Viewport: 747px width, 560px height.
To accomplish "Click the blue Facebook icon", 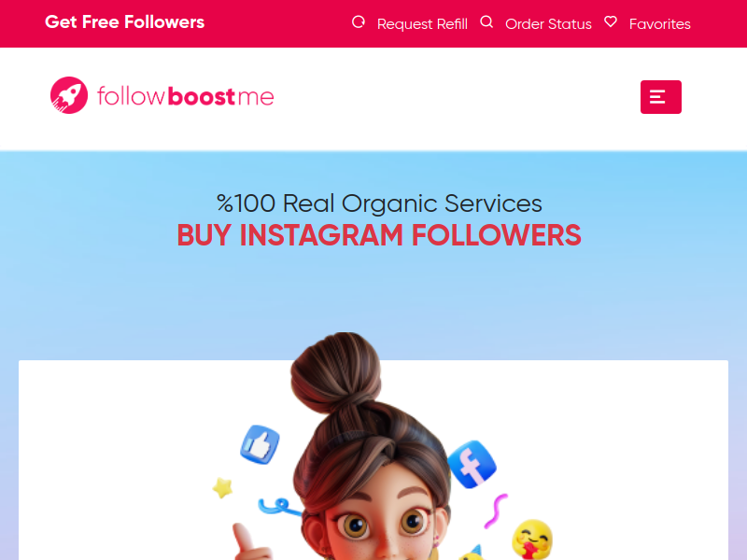I will pyautogui.click(x=472, y=465).
